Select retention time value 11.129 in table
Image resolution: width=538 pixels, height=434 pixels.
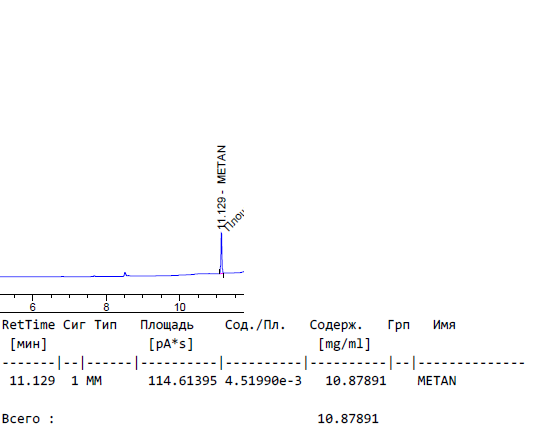(x=32, y=381)
